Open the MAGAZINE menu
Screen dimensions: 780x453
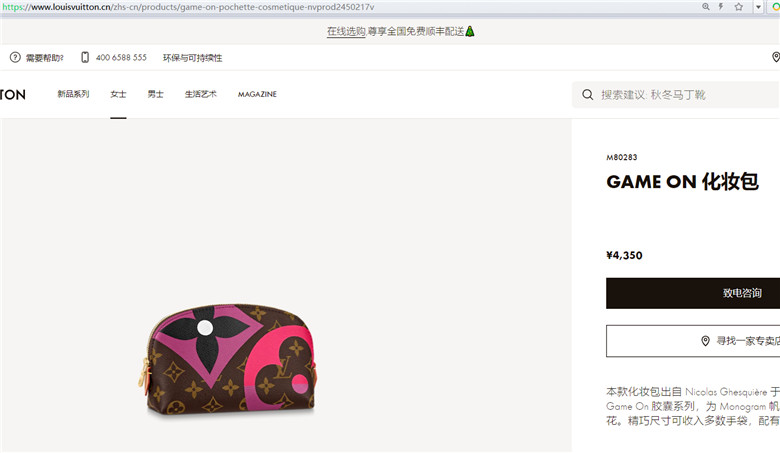tap(257, 94)
